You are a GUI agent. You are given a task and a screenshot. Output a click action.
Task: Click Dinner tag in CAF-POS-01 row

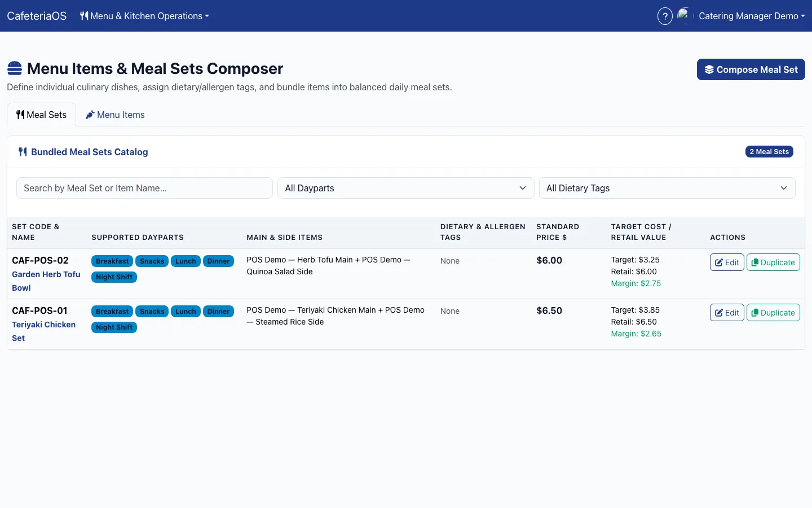pos(218,311)
